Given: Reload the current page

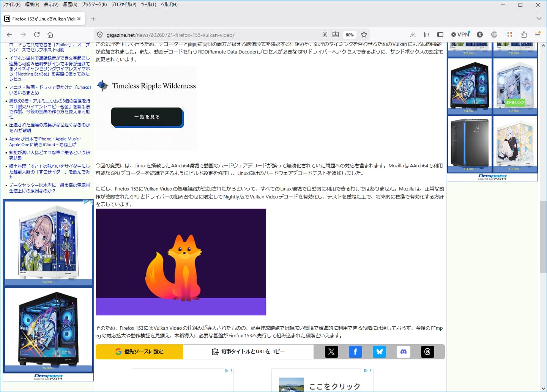Looking at the screenshot, I should click(37, 35).
